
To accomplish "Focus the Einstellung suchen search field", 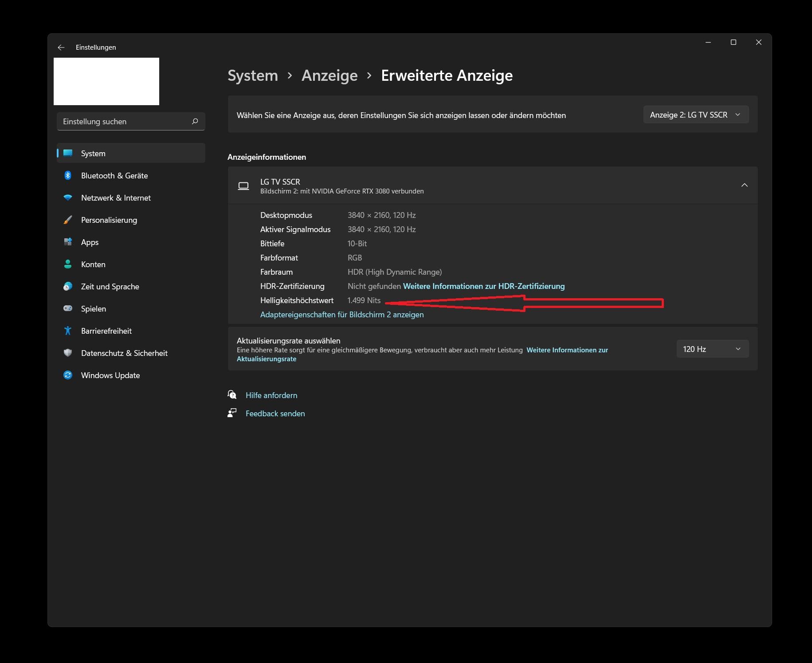I will (131, 122).
